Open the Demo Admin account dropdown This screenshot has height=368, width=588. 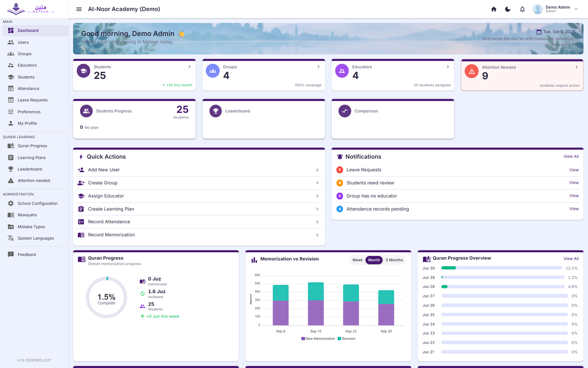[x=556, y=9]
